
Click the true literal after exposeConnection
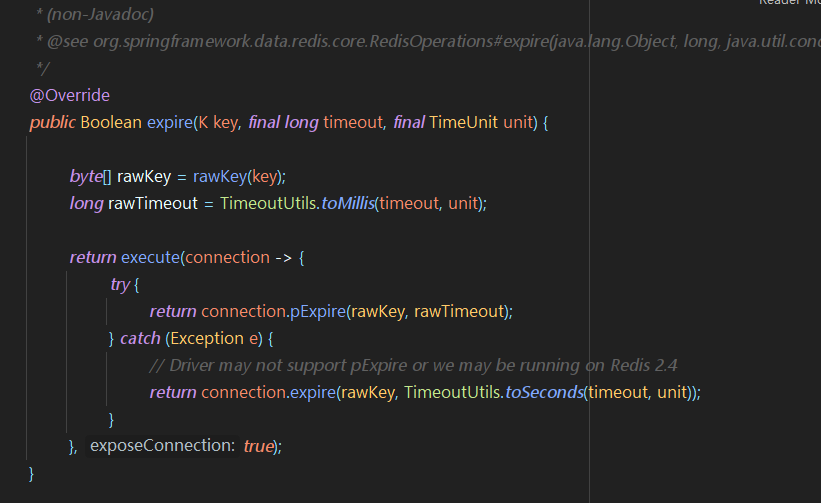tap(259, 446)
